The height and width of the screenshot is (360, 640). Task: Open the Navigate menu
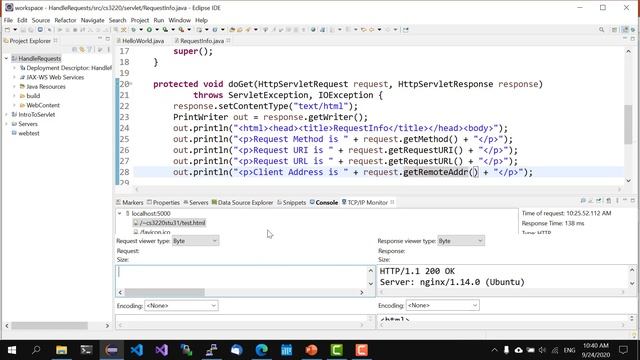pos(92,20)
